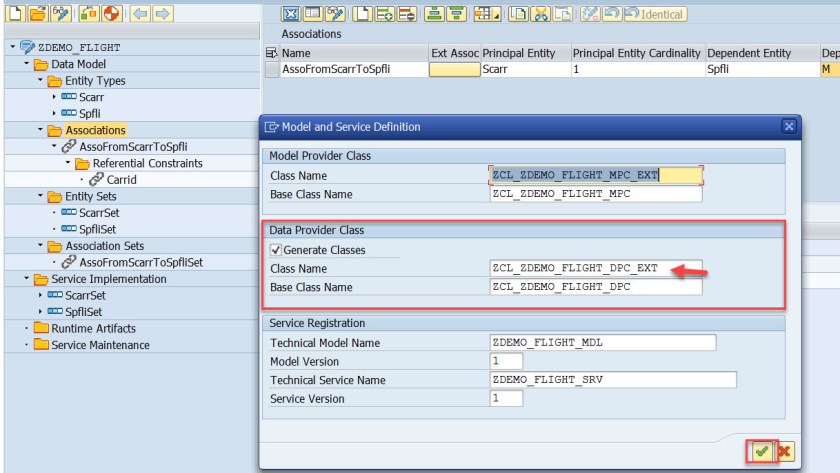Select the AssoFromScarrToSpfli row selector
The width and height of the screenshot is (840, 473).
point(271,70)
